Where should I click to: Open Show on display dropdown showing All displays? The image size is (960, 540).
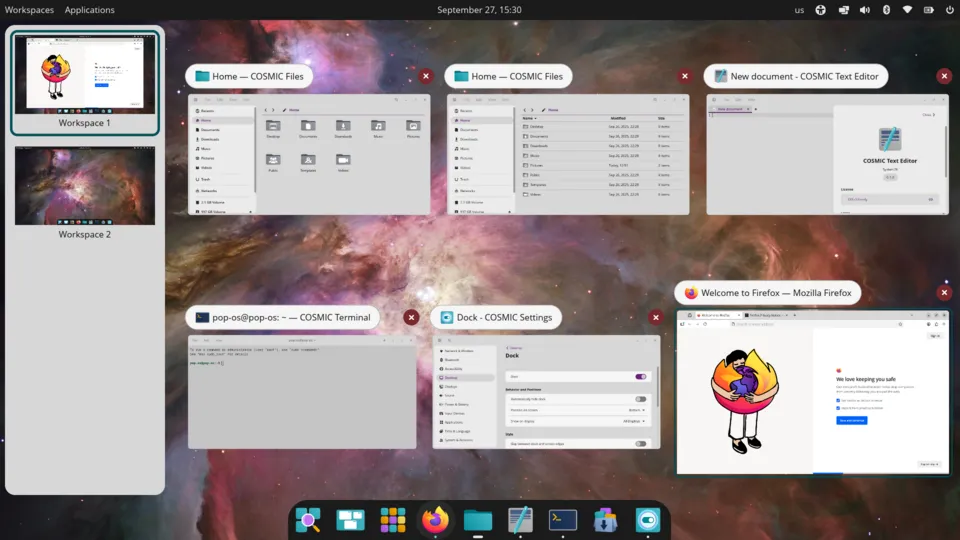coord(634,421)
